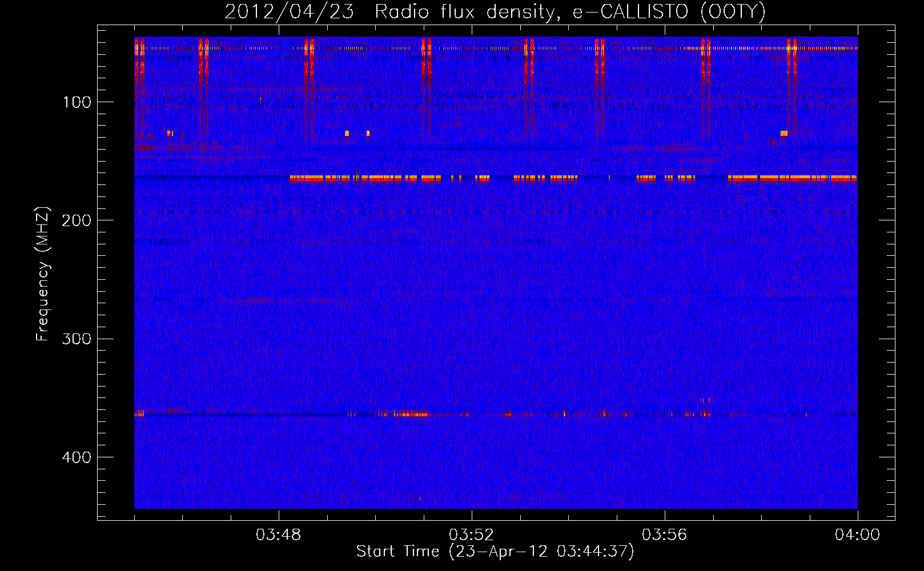Click the 100 frequency tick label
924x571 pixels.
(x=77, y=102)
